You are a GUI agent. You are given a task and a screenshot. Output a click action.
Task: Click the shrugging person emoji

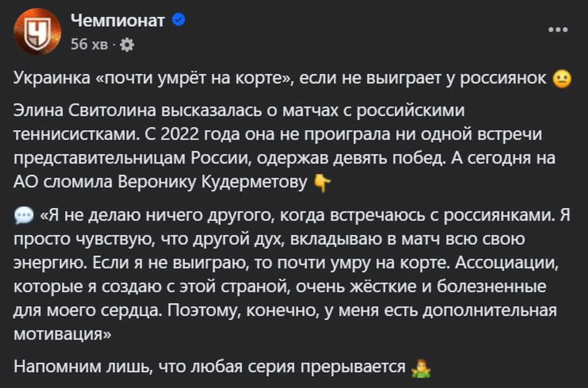click(420, 367)
